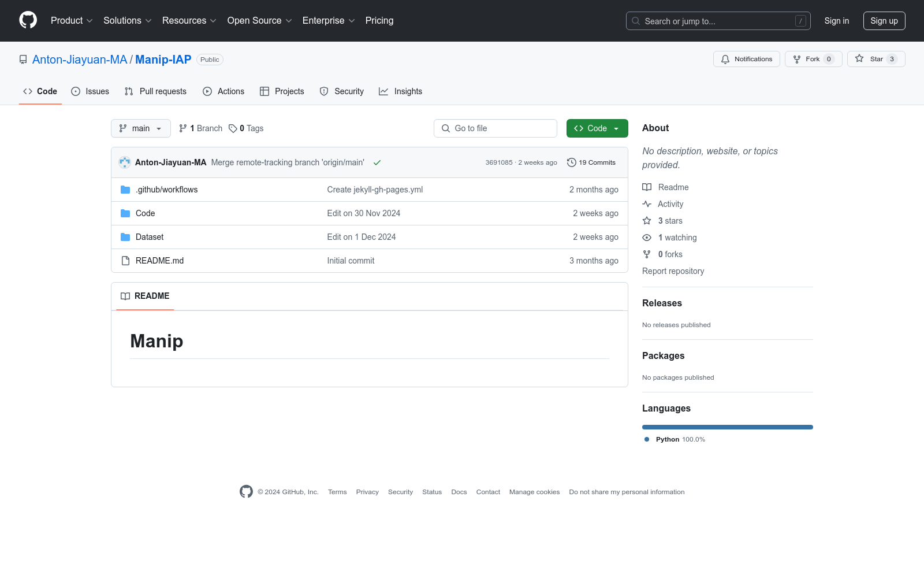This screenshot has width=924, height=578.
Task: Open the Anton-Jiayuan-MA owner profile link
Action: pyautogui.click(x=80, y=60)
